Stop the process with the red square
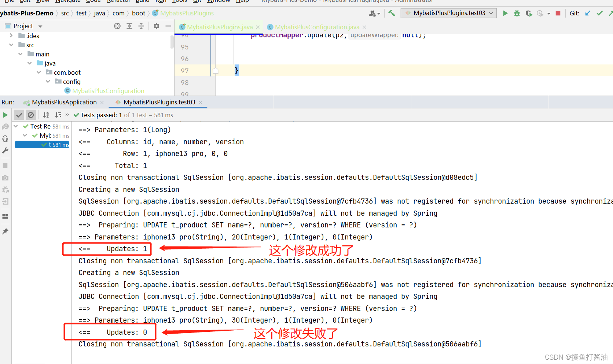The width and height of the screenshot is (613, 364). (x=558, y=13)
